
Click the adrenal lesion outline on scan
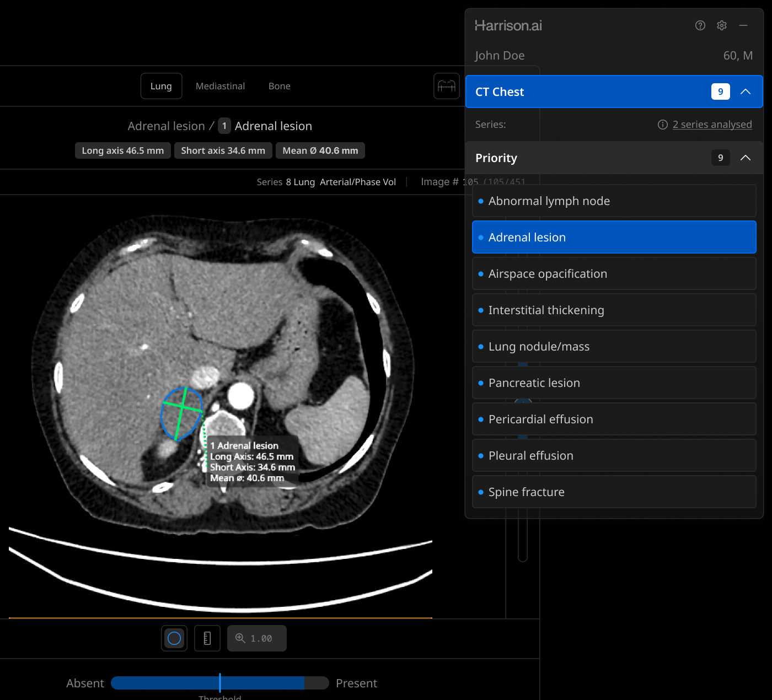pyautogui.click(x=181, y=413)
